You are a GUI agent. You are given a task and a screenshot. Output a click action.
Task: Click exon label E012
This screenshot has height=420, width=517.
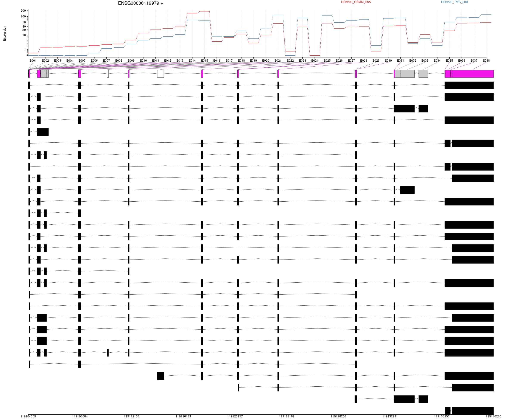tap(168, 61)
